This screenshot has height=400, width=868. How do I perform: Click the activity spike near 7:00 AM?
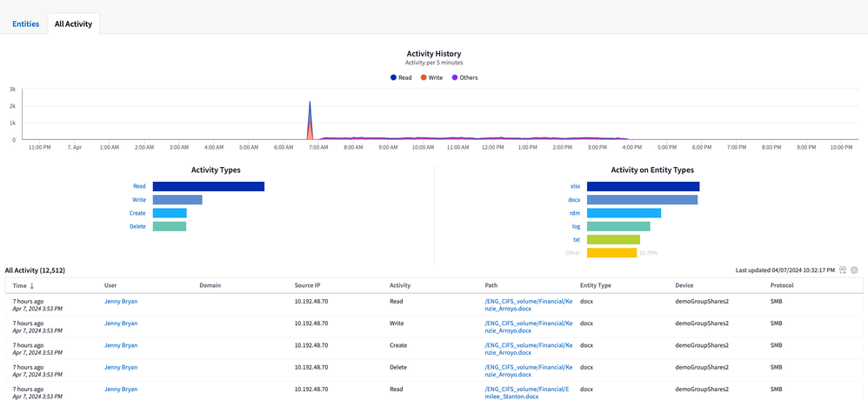(x=310, y=117)
